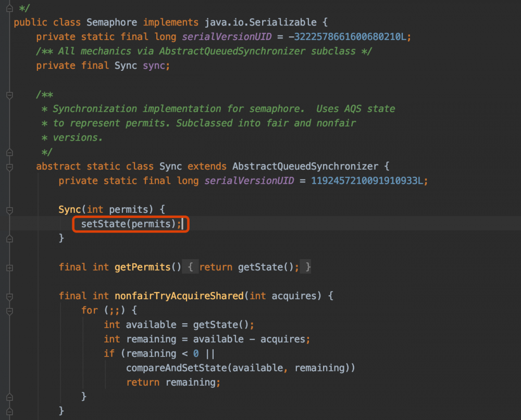
Task: Click getPermits method name
Action: tap(143, 267)
